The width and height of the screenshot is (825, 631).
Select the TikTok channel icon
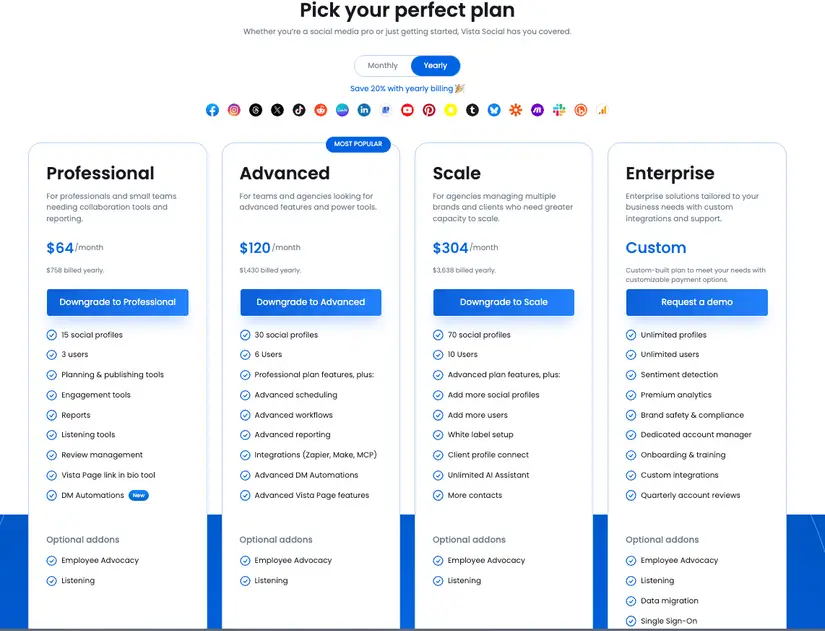298,110
